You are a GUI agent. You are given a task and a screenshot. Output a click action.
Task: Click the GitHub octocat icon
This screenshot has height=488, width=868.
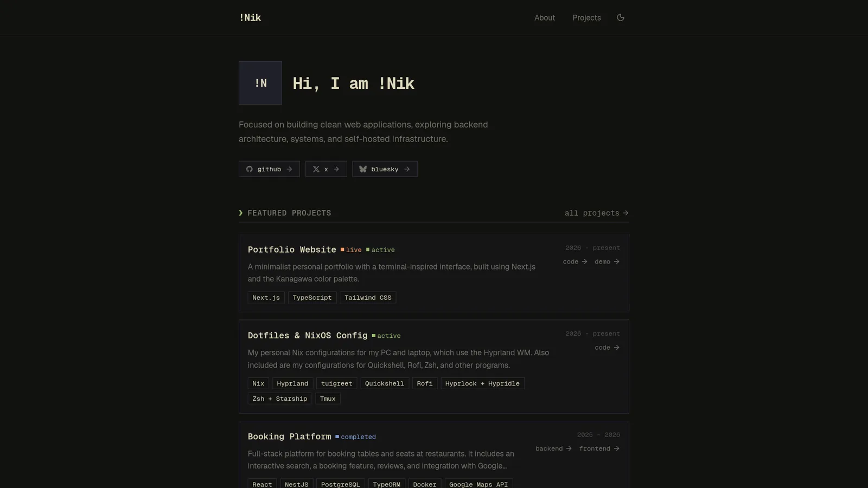click(250, 169)
